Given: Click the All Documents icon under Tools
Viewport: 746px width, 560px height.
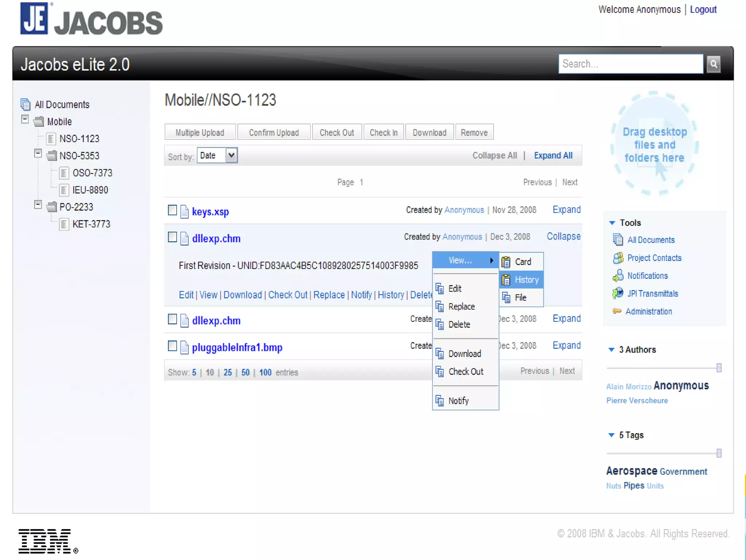Looking at the screenshot, I should (618, 240).
